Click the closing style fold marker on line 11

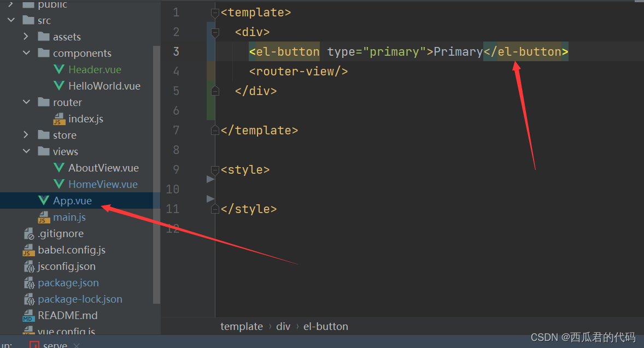[x=215, y=209]
